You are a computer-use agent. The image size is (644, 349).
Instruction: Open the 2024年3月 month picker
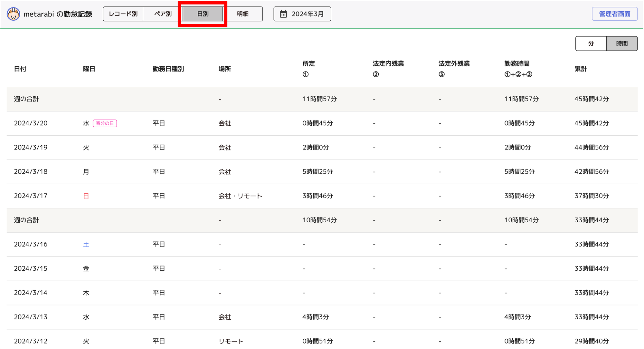coord(302,14)
